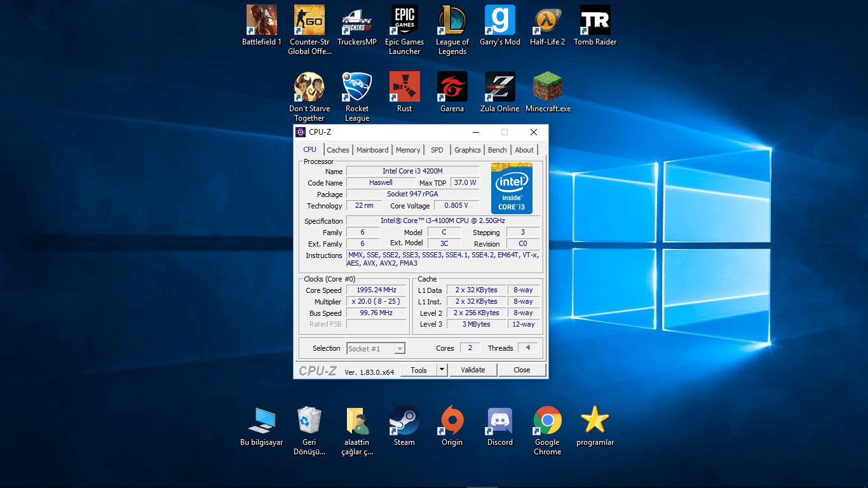Image resolution: width=868 pixels, height=488 pixels.
Task: Expand the Tools dropdown arrow
Action: (x=442, y=370)
